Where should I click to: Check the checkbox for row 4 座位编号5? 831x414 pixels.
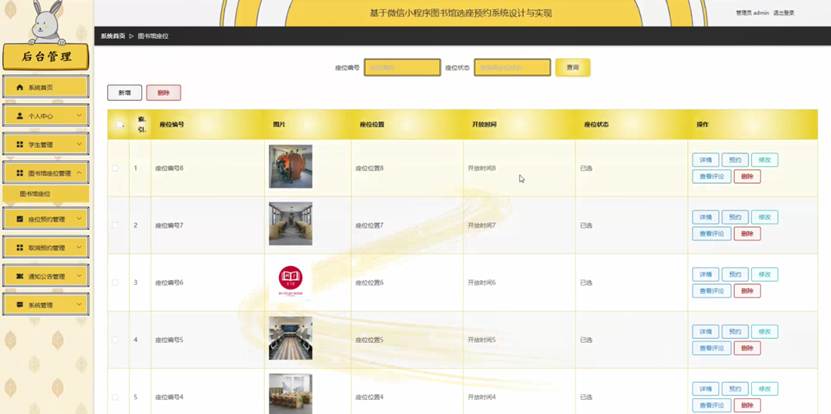coord(116,340)
